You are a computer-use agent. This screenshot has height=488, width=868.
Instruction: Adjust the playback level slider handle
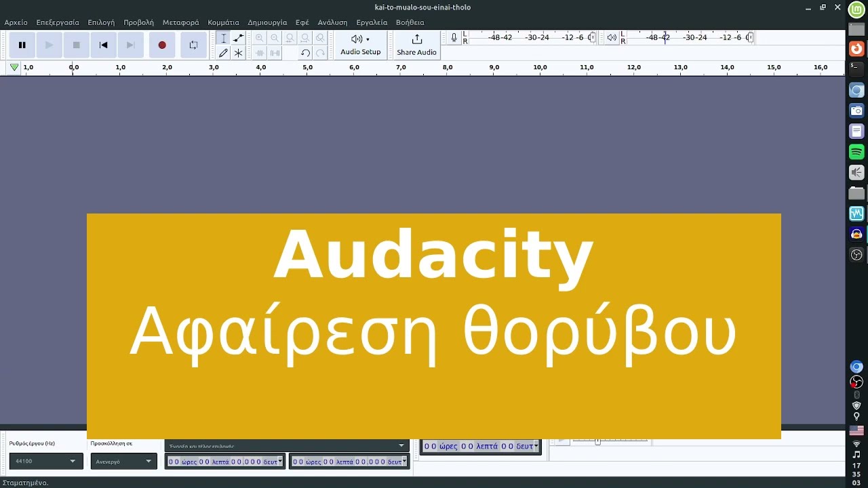point(749,38)
